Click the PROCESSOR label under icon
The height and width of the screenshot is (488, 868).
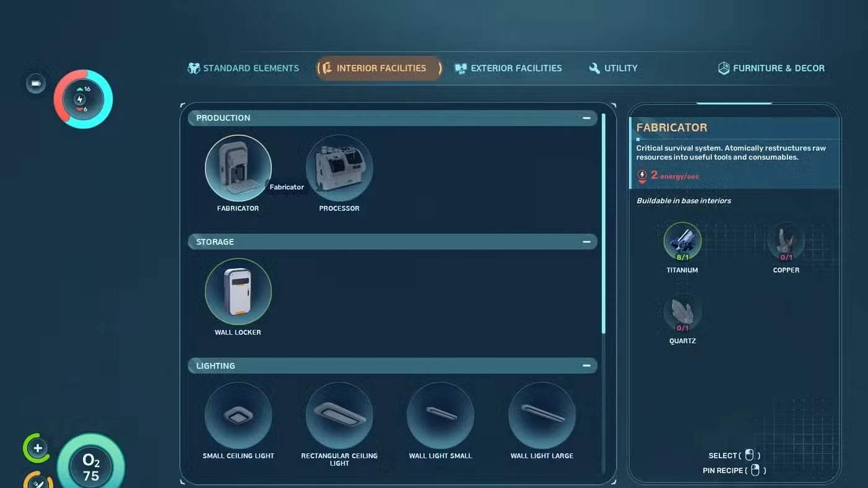[x=339, y=209]
